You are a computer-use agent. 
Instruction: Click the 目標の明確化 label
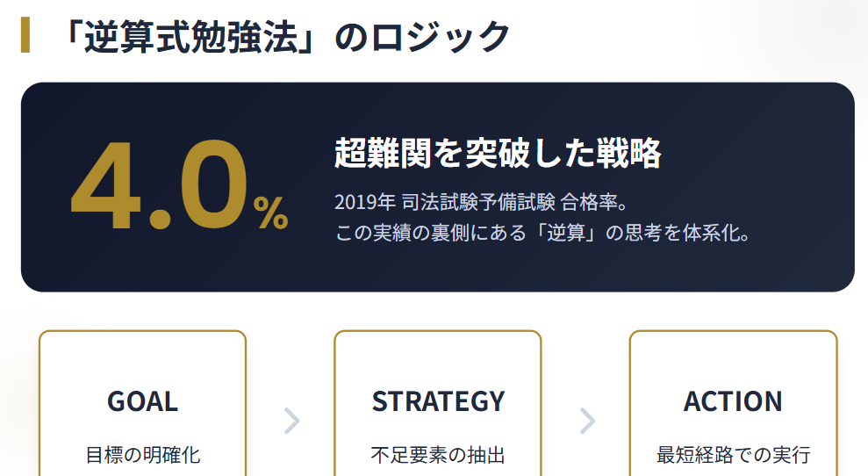[x=142, y=455]
